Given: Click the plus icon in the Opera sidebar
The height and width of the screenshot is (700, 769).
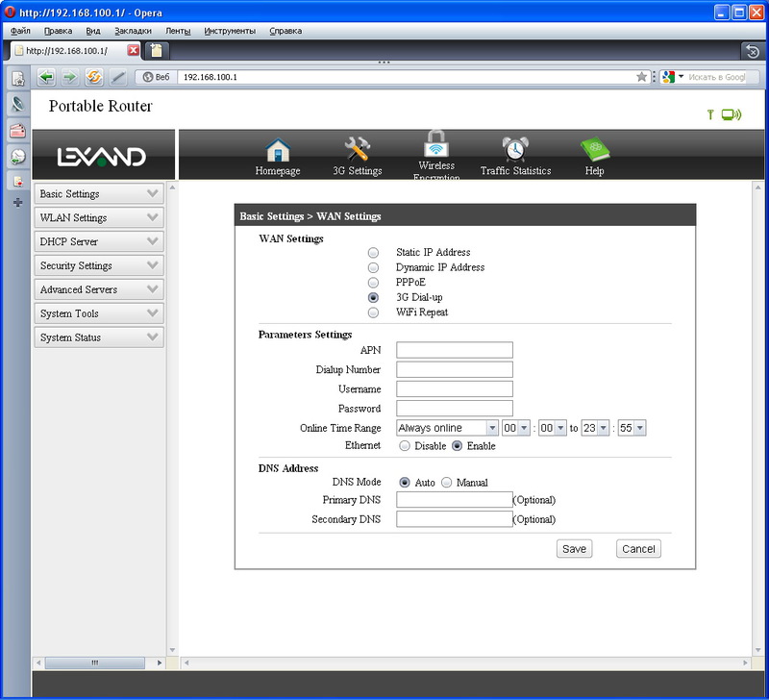Looking at the screenshot, I should point(17,203).
